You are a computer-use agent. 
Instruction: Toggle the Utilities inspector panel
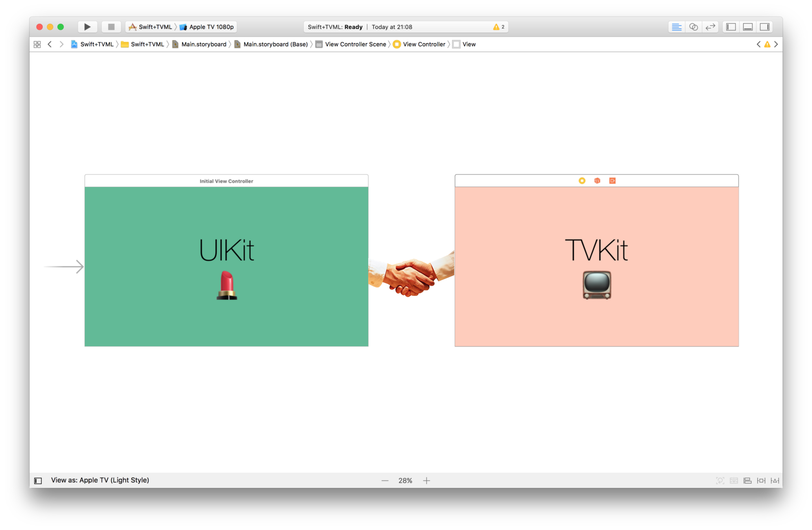click(x=764, y=27)
